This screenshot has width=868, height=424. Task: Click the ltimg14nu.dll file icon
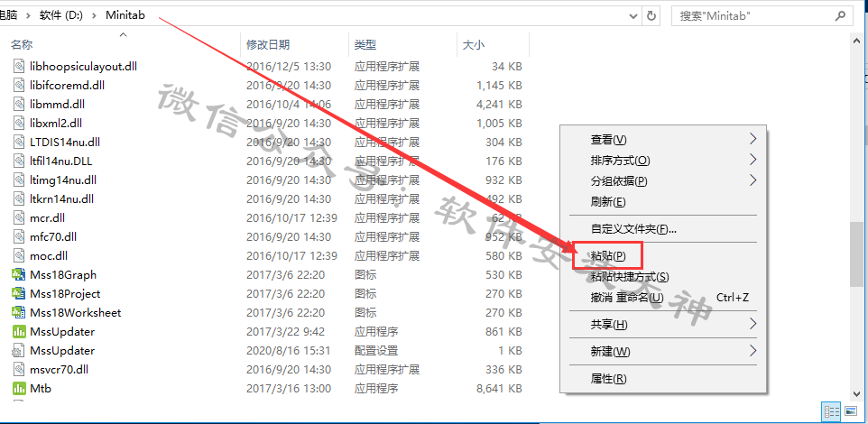(x=19, y=180)
